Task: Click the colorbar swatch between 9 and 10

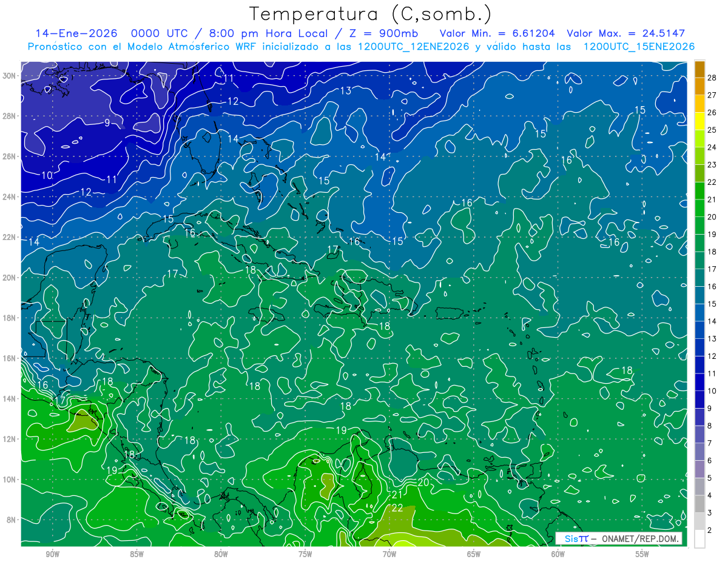Action: [x=700, y=400]
